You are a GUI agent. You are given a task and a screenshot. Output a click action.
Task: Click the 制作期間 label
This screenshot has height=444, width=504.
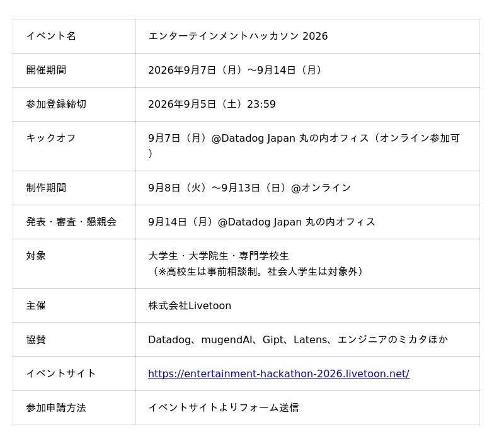pyautogui.click(x=46, y=188)
